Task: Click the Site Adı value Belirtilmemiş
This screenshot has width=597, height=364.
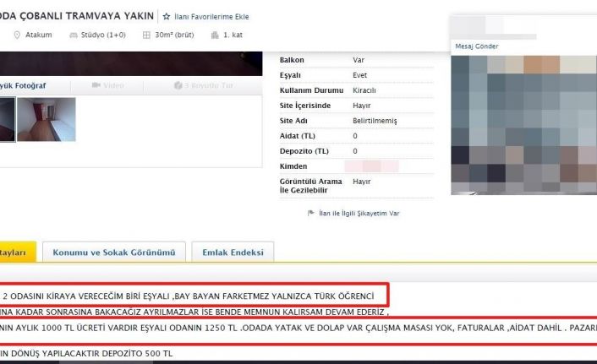Action: (375, 121)
